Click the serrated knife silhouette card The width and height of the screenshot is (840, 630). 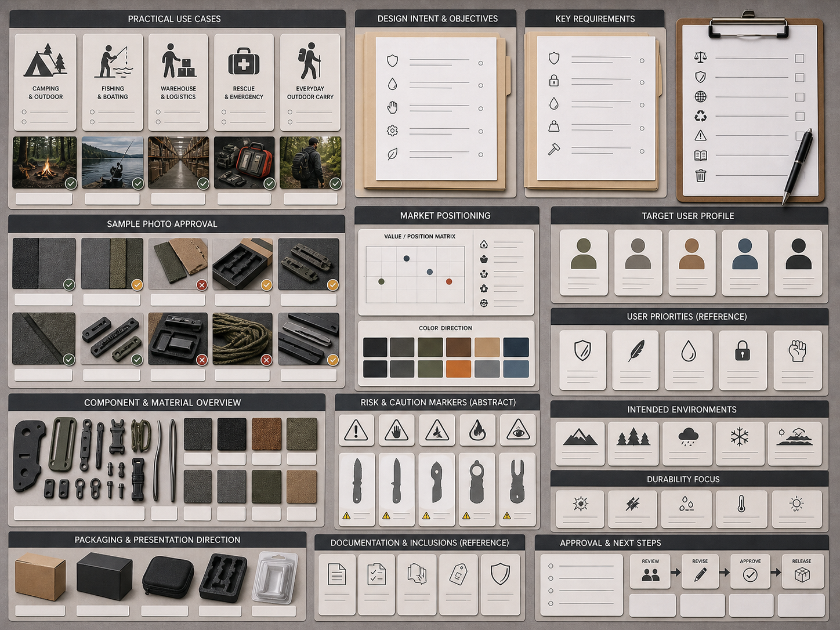coord(357,490)
